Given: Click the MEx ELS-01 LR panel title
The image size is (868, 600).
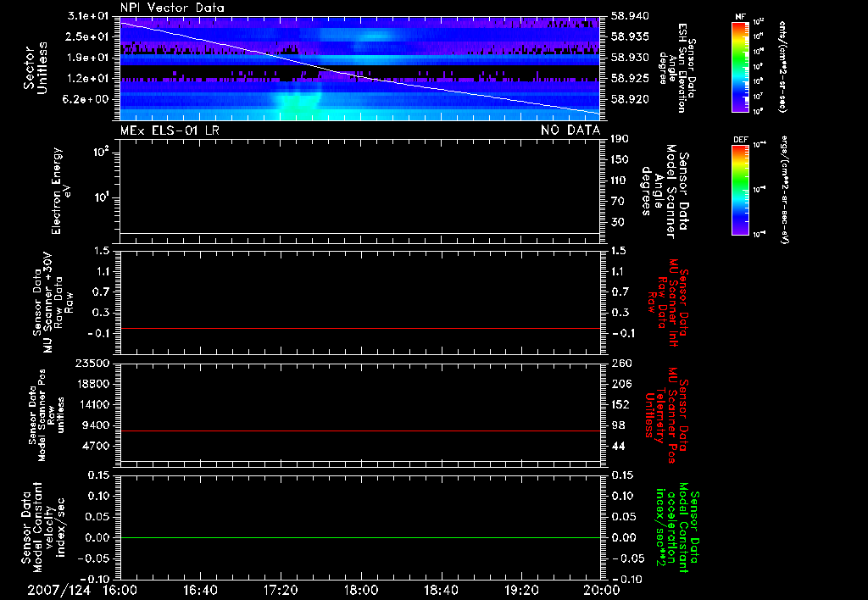Looking at the screenshot, I should (x=170, y=131).
